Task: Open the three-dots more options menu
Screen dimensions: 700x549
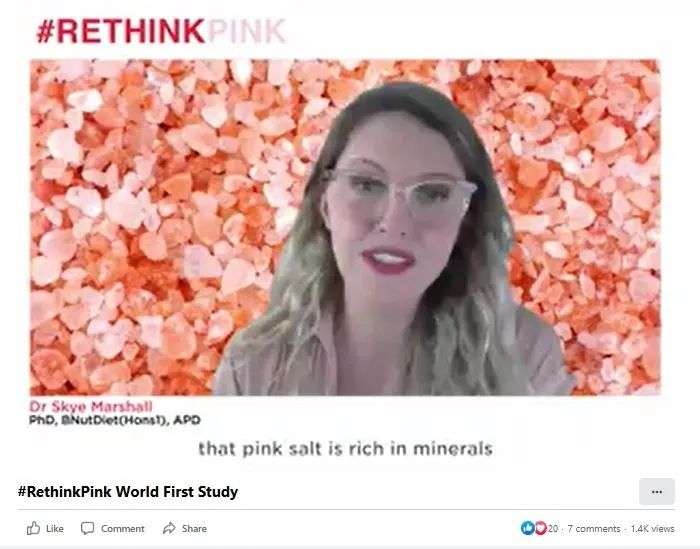Action: 657,491
